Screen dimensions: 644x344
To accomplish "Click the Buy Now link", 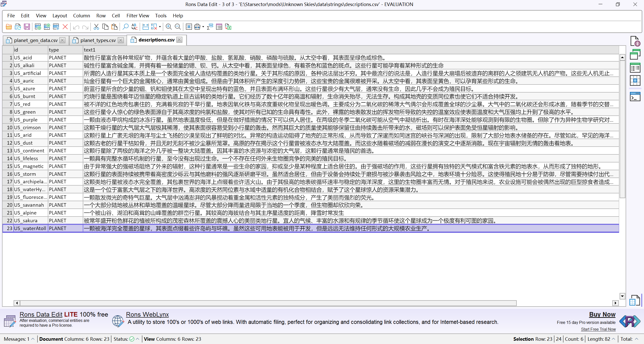I will coord(602,314).
